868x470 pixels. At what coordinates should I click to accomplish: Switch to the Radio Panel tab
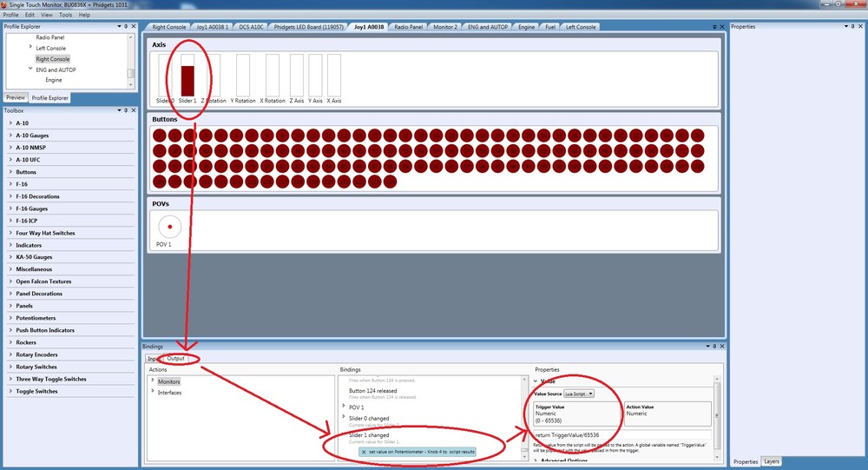coord(409,27)
